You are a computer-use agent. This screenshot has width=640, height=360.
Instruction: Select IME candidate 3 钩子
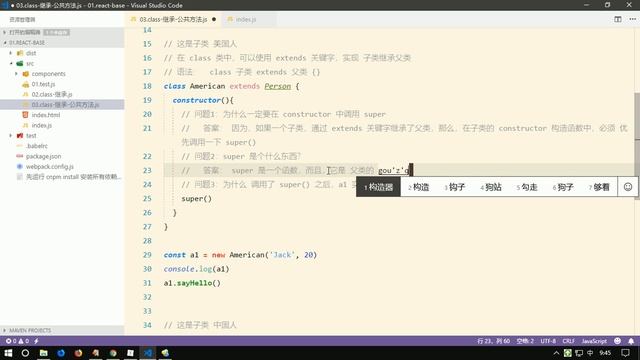[455, 187]
